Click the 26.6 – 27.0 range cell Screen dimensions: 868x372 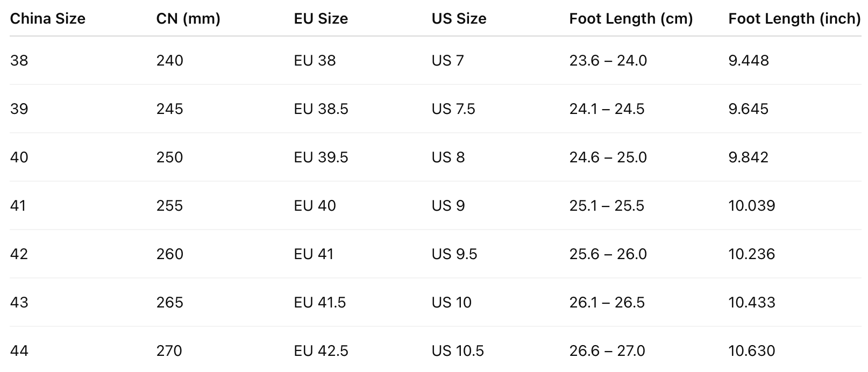(607, 351)
